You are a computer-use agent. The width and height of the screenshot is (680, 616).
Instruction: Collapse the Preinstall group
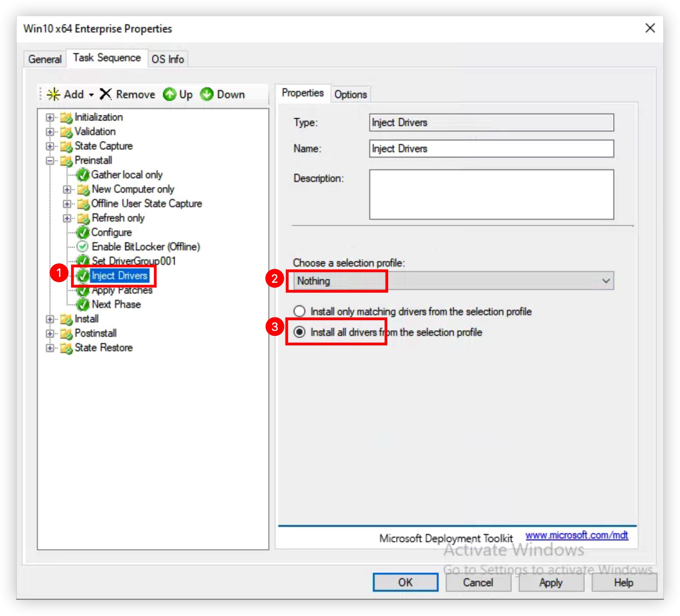click(50, 161)
